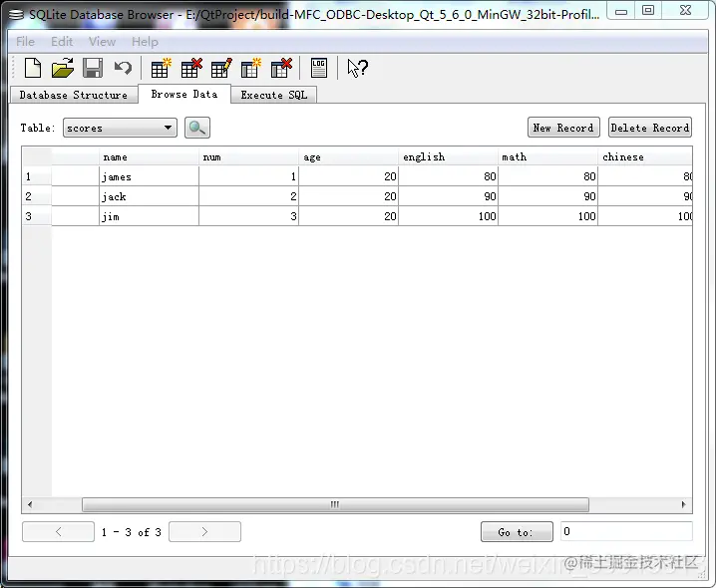Image resolution: width=716 pixels, height=588 pixels.
Task: Click the age value 20 in jack row
Action: [348, 196]
